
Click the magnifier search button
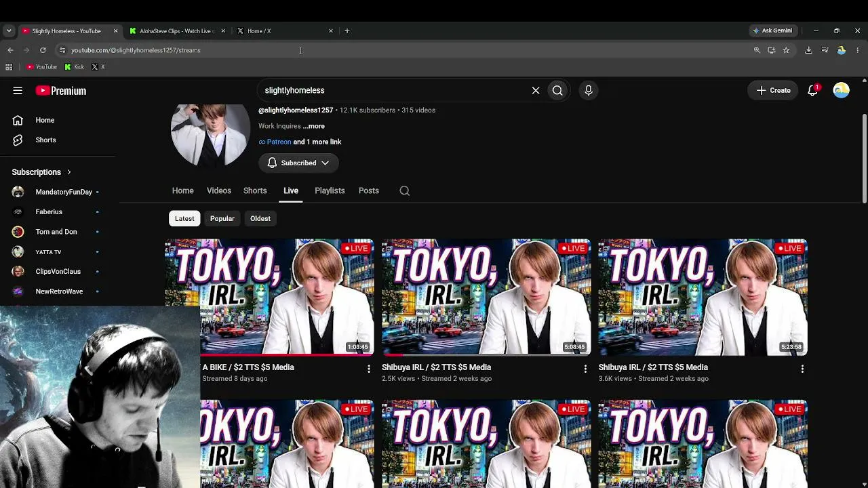(x=557, y=90)
